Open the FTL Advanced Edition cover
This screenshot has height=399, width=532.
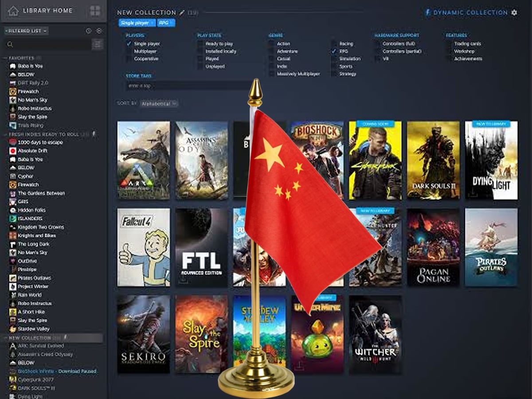[202, 247]
